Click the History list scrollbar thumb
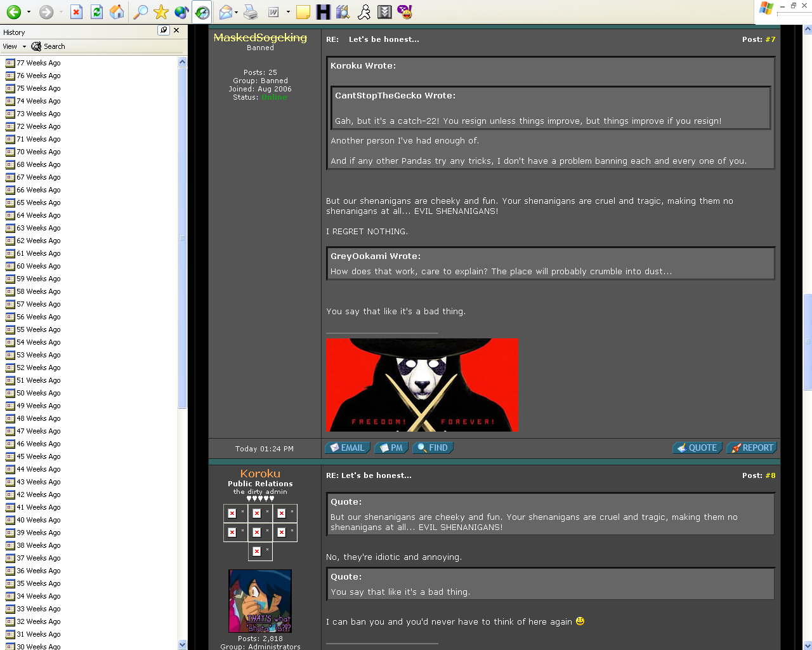 coord(183,238)
